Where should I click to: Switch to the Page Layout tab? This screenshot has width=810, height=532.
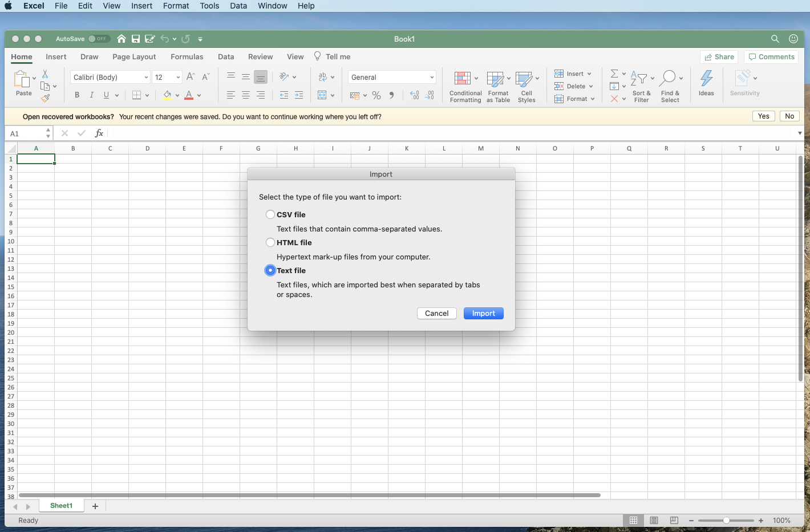[134, 57]
